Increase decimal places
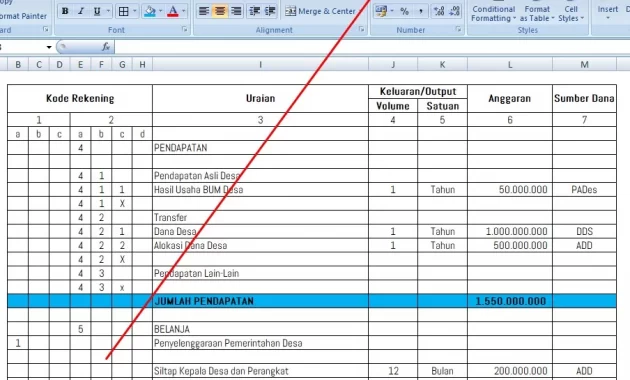Screen dimensions: 630x380 tap(439, 11)
